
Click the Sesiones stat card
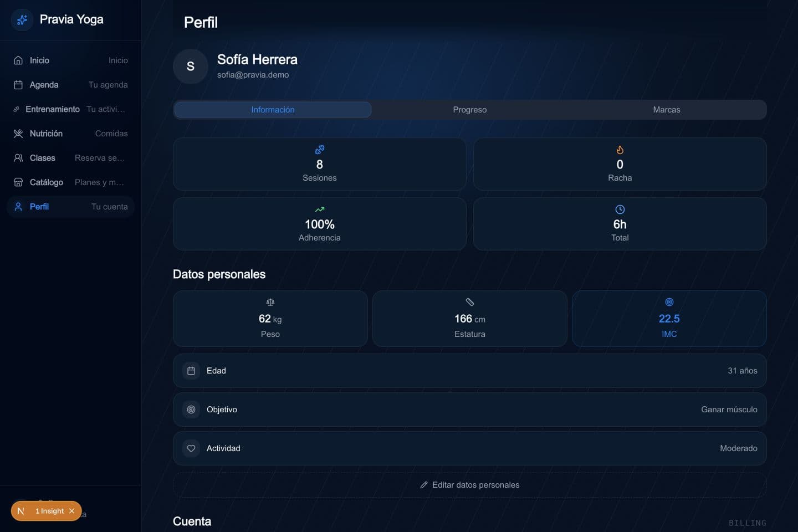(x=320, y=164)
